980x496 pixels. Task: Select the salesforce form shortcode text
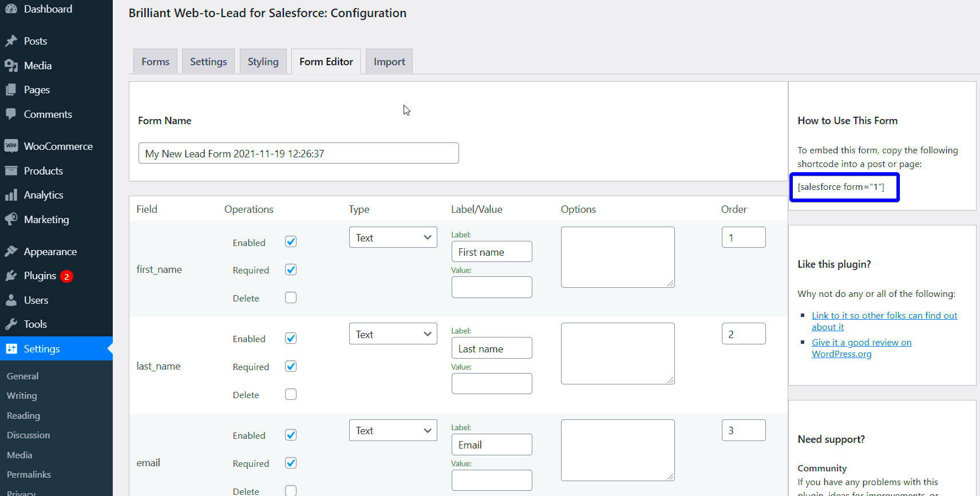point(841,187)
